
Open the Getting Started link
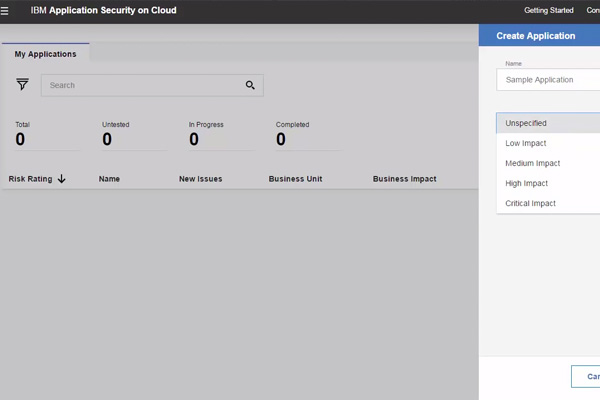[549, 10]
